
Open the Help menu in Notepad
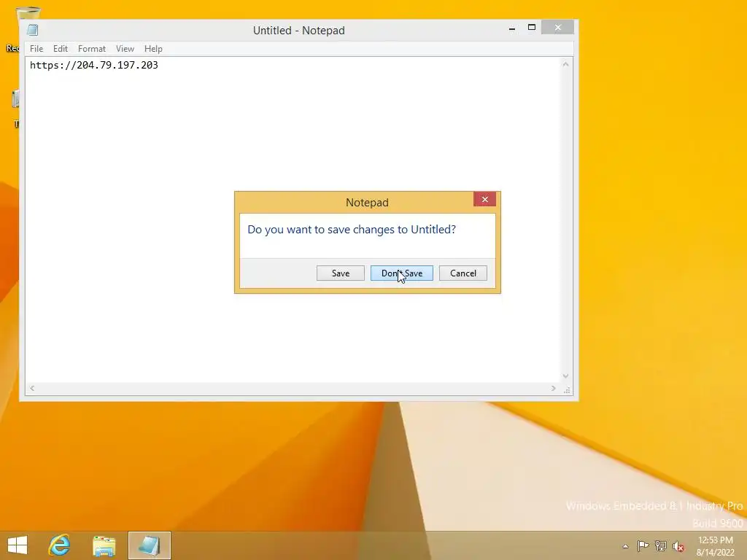[153, 49]
